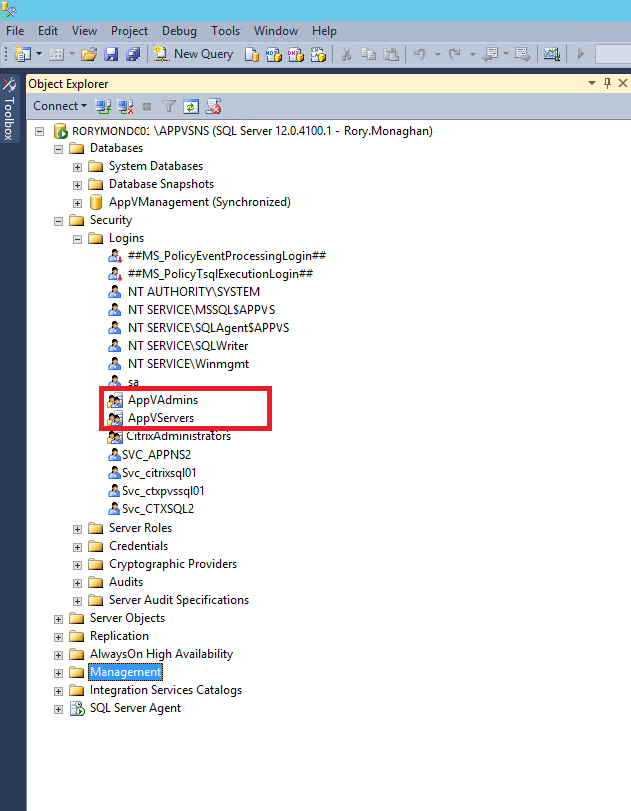Click the Analysis Services DMX Query icon
The height and width of the screenshot is (811, 631).
(296, 54)
